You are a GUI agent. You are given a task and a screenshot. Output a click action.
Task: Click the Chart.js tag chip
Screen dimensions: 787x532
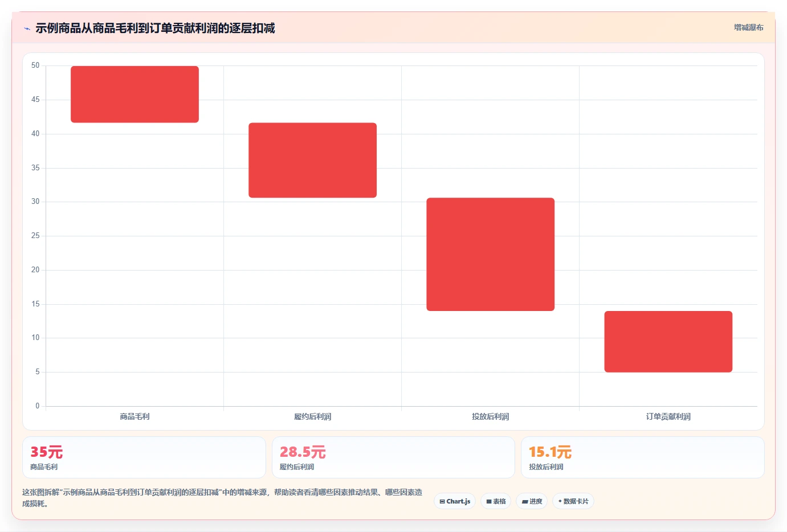pos(455,501)
